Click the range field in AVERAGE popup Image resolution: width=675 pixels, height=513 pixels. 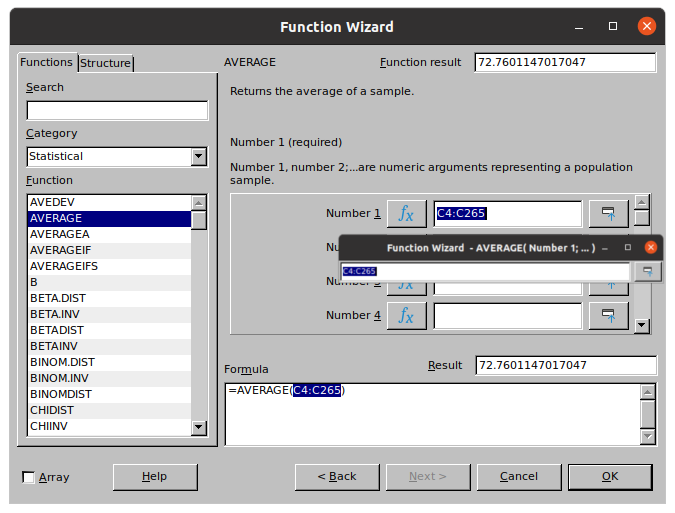tap(485, 272)
